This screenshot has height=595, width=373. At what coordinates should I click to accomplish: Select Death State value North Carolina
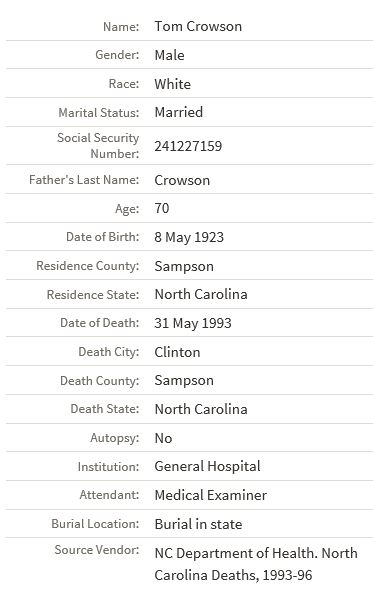coord(201,409)
